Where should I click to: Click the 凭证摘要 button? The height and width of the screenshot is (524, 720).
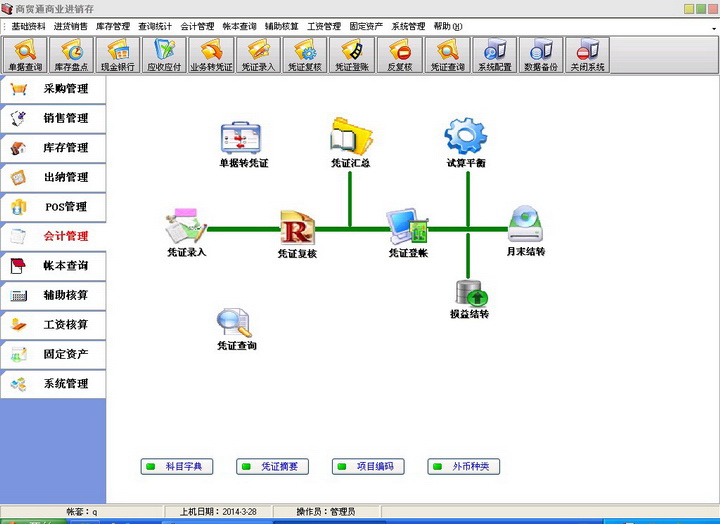(272, 467)
